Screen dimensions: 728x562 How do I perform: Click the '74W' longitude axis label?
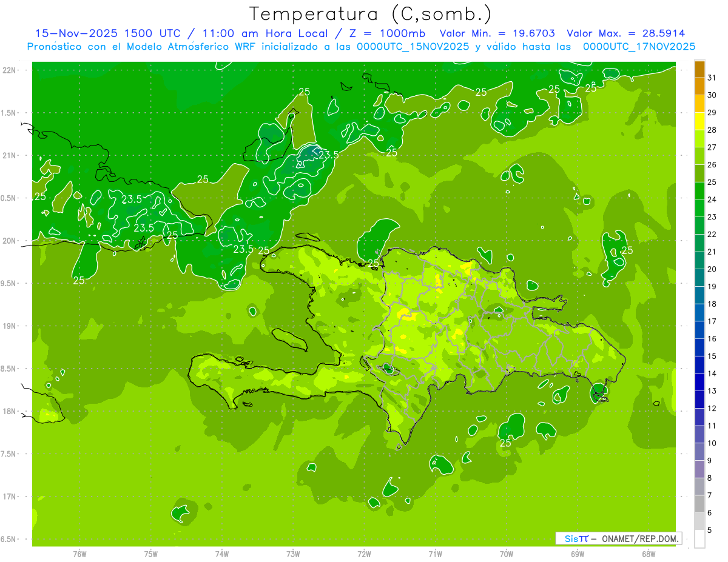tap(222, 554)
